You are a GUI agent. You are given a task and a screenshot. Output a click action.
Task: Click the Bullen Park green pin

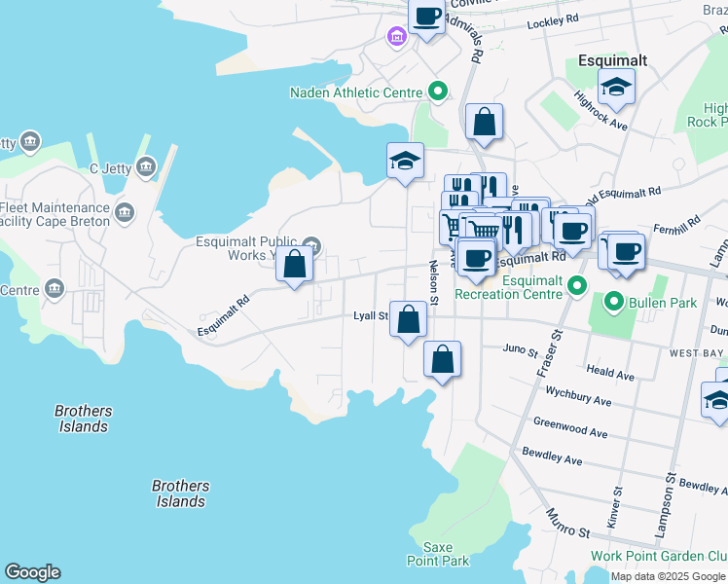coord(614,302)
